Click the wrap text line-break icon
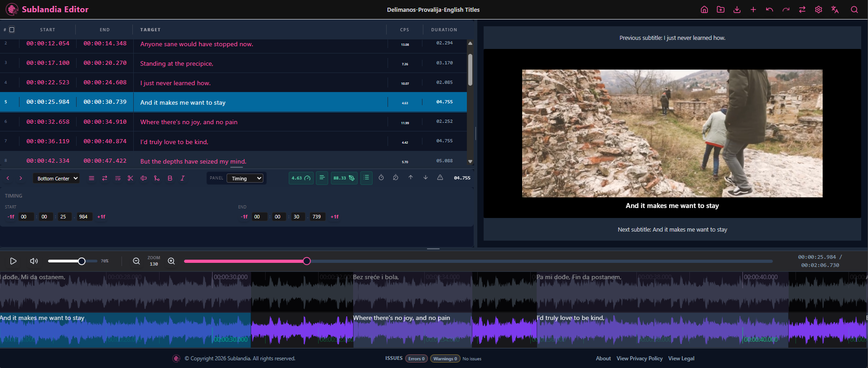This screenshot has height=368, width=868. pyautogui.click(x=118, y=178)
